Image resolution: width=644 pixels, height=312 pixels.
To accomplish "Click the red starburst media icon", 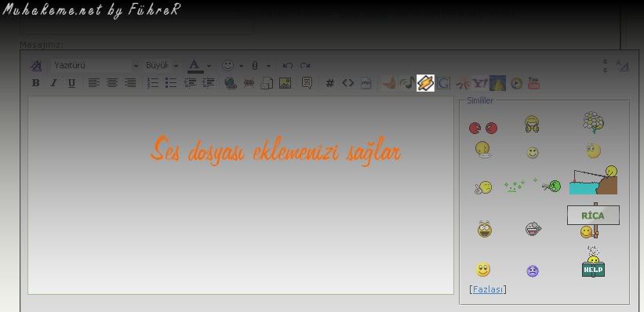I will [463, 83].
